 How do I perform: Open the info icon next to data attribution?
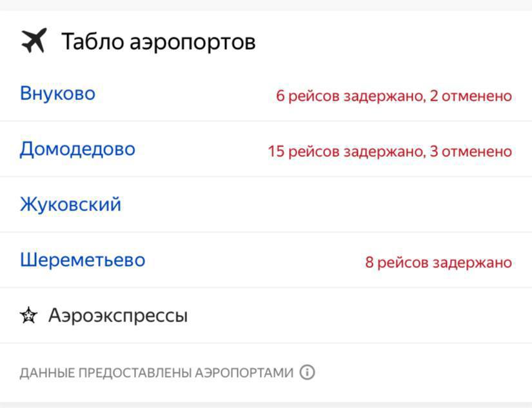(308, 372)
